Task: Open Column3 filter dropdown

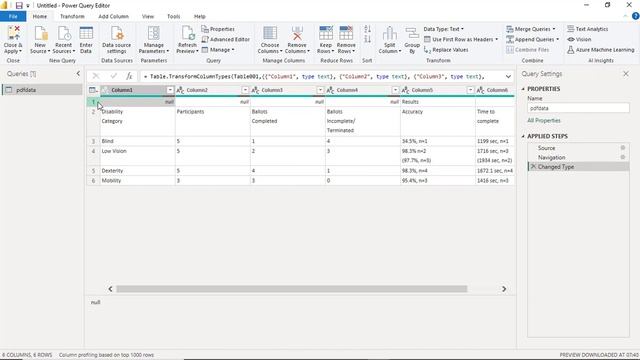Action: point(320,90)
